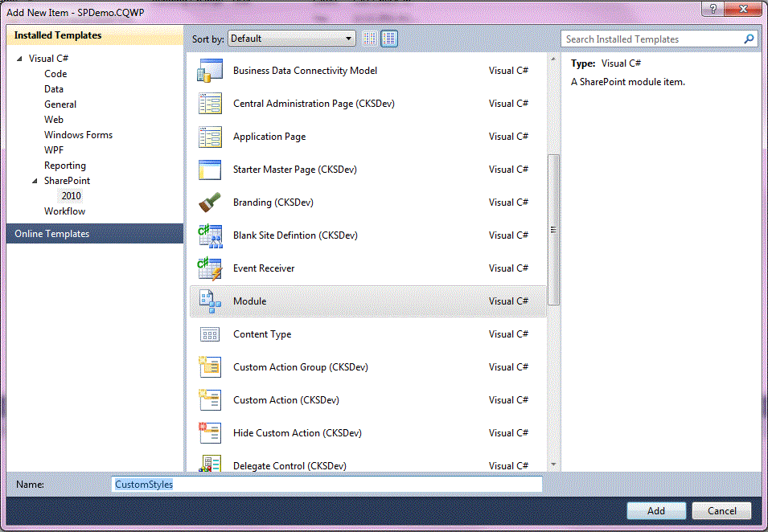Click the Business Data Connectivity Model icon
Viewport: 768px width, 532px height.
(x=210, y=71)
